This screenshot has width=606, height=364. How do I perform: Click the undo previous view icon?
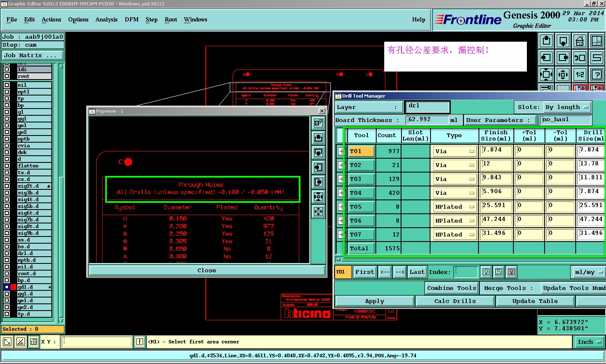tap(580, 58)
